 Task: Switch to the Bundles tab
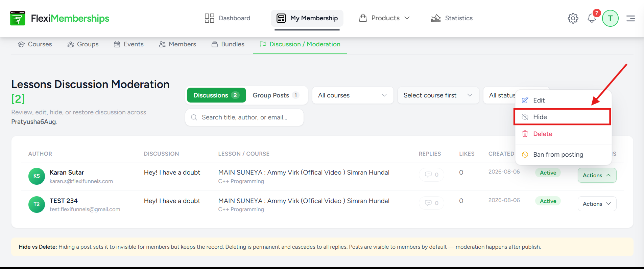click(x=228, y=44)
